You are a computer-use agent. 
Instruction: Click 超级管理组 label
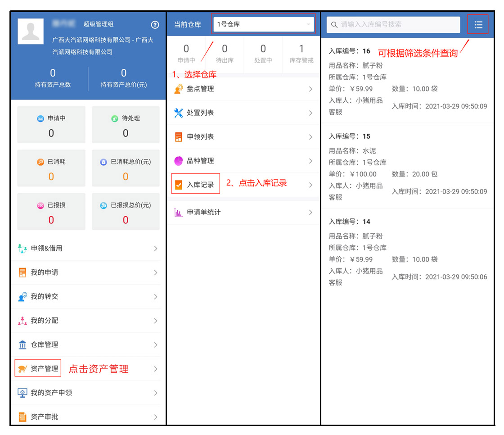click(99, 24)
